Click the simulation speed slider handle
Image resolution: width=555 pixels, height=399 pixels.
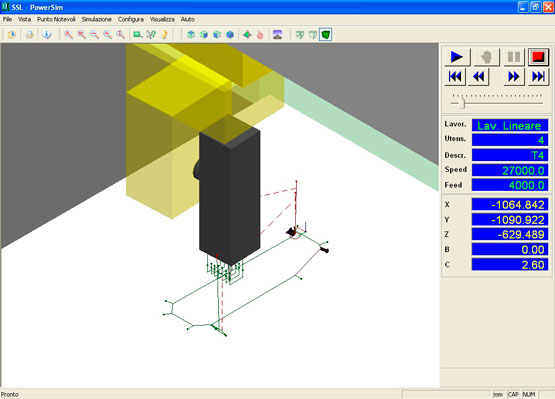click(x=462, y=103)
